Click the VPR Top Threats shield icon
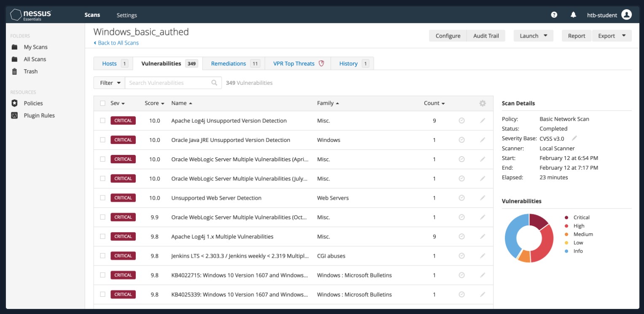Image resolution: width=644 pixels, height=314 pixels. [321, 63]
